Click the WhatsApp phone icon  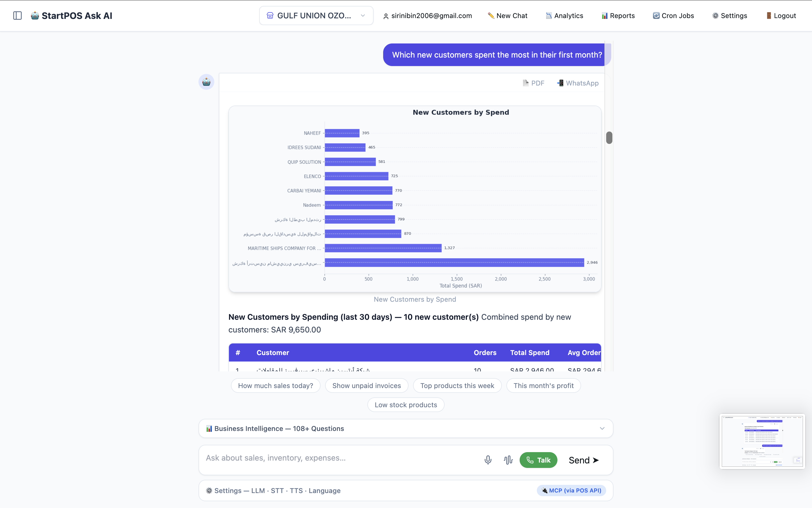[560, 83]
